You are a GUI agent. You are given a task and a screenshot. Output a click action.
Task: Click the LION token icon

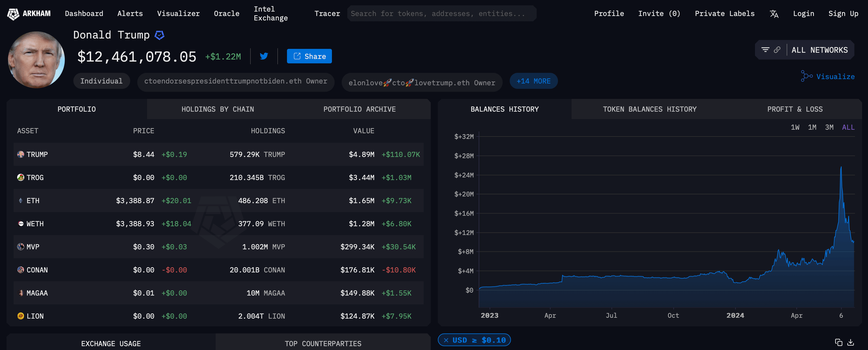[20, 316]
